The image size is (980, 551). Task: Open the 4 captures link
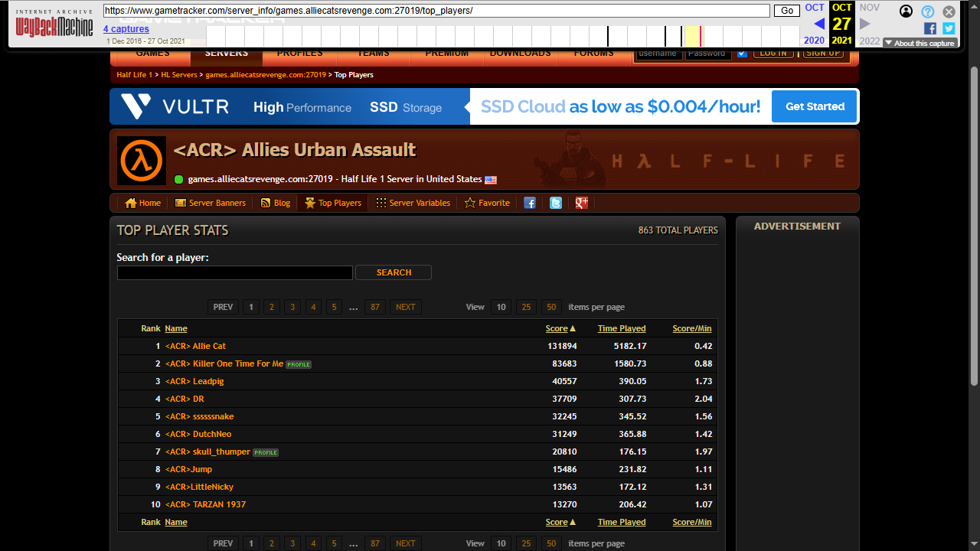[126, 29]
